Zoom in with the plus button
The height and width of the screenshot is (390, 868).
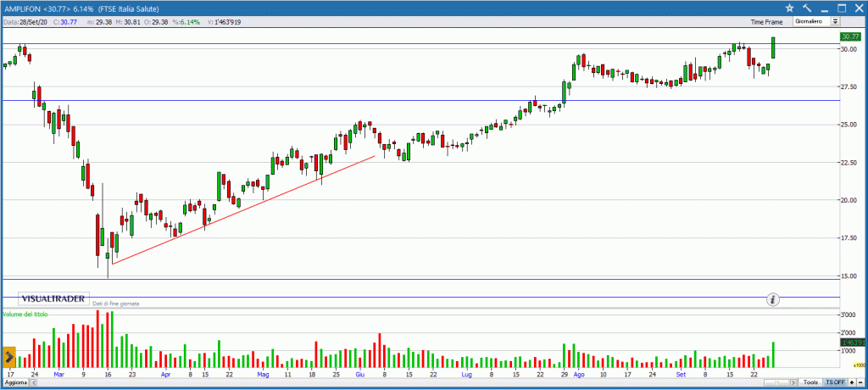point(851,383)
